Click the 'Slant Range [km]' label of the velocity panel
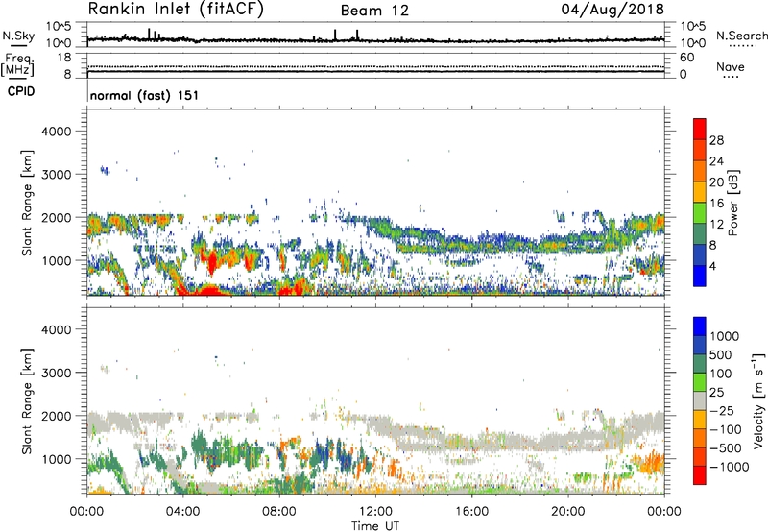The height and width of the screenshot is (532, 768). click(27, 400)
